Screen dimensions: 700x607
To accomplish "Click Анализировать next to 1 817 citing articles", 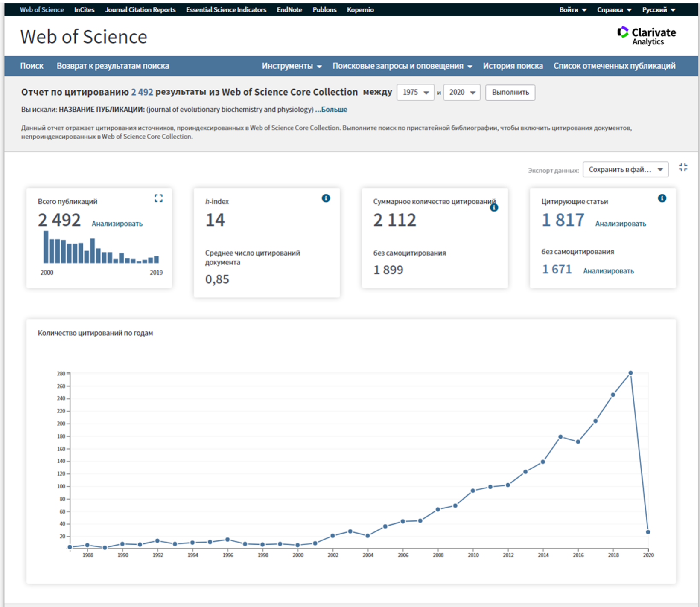I will pos(621,224).
